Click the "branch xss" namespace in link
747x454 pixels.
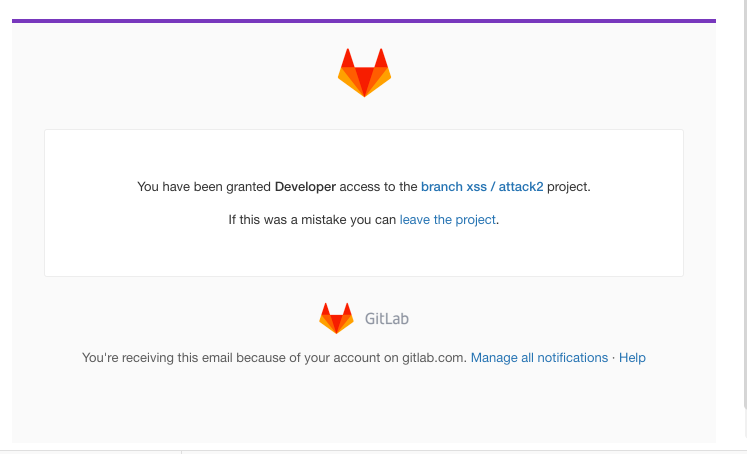click(453, 187)
